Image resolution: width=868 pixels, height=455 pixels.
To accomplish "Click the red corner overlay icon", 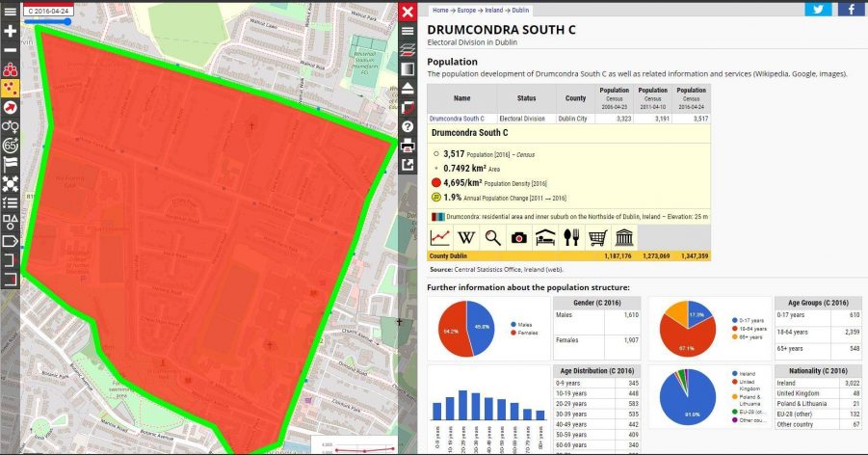I will tap(408, 108).
